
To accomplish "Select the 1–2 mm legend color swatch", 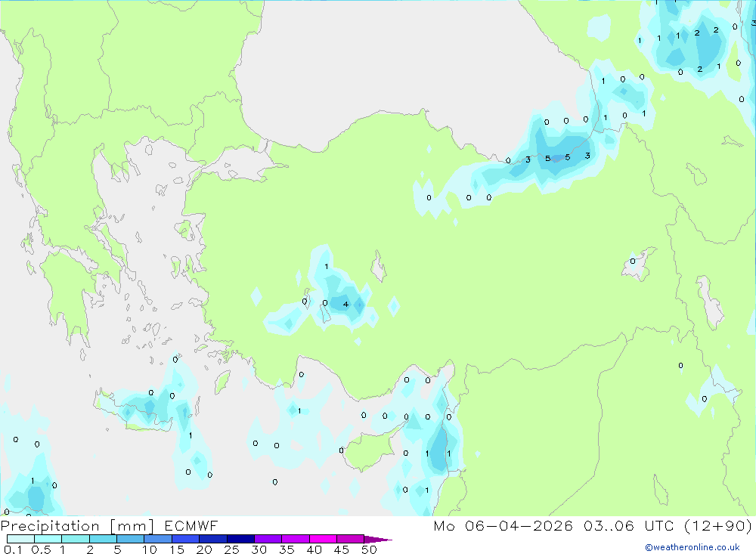I will 76,539.
